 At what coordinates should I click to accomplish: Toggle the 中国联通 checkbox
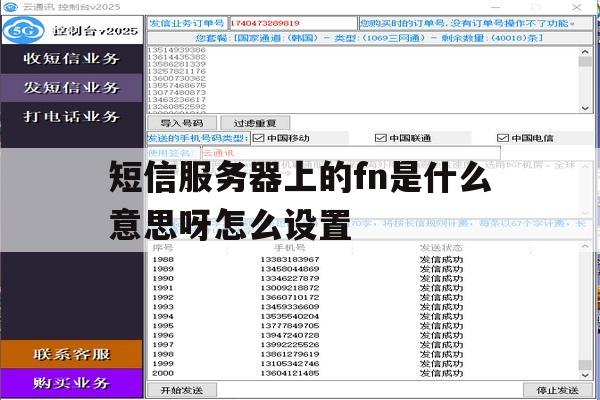[381, 138]
